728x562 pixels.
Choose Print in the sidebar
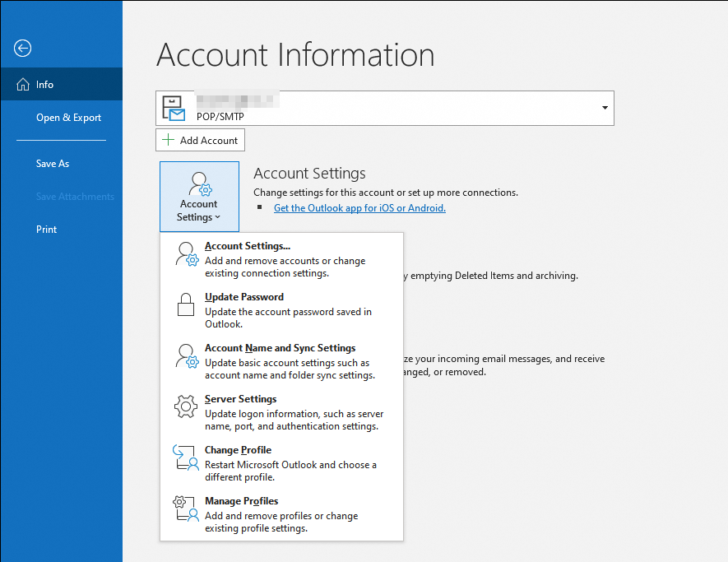tap(62, 230)
